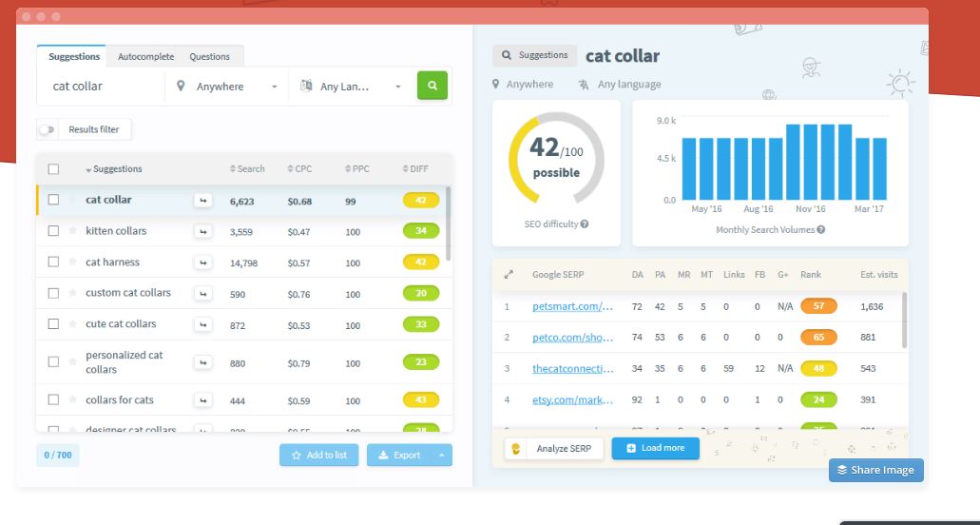Screen dimensions: 980x525
Task: Open the Any Language dropdown
Action: pyautogui.click(x=353, y=87)
